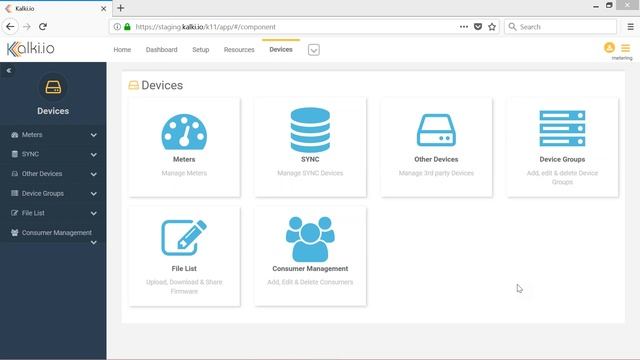Open the Firefox application menu icon
This screenshot has width=640, height=360.
tap(630, 27)
